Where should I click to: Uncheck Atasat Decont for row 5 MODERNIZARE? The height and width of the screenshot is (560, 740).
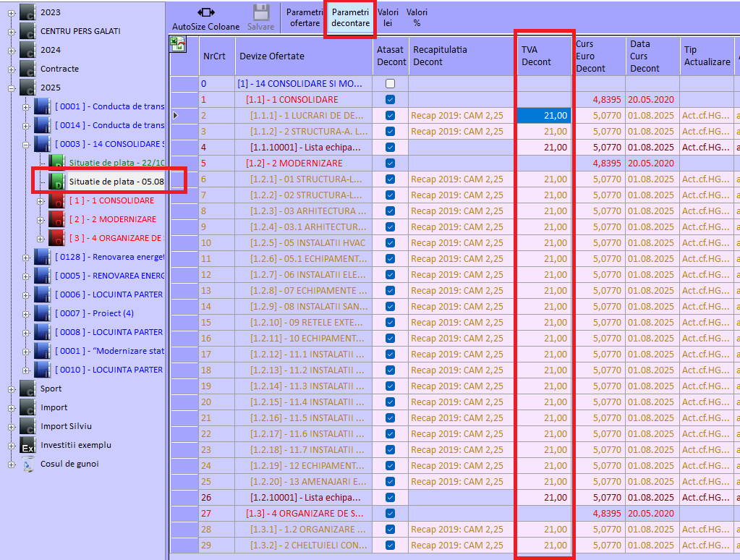tap(391, 164)
